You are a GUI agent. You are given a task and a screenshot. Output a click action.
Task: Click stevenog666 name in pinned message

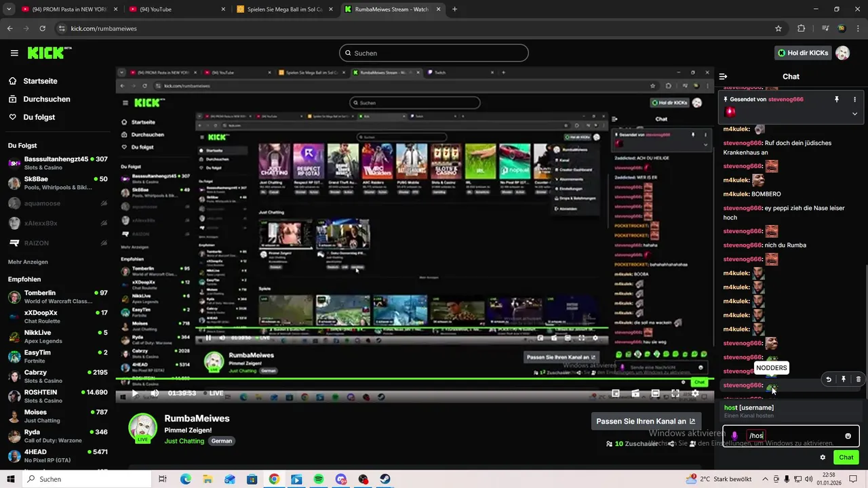[x=785, y=99]
